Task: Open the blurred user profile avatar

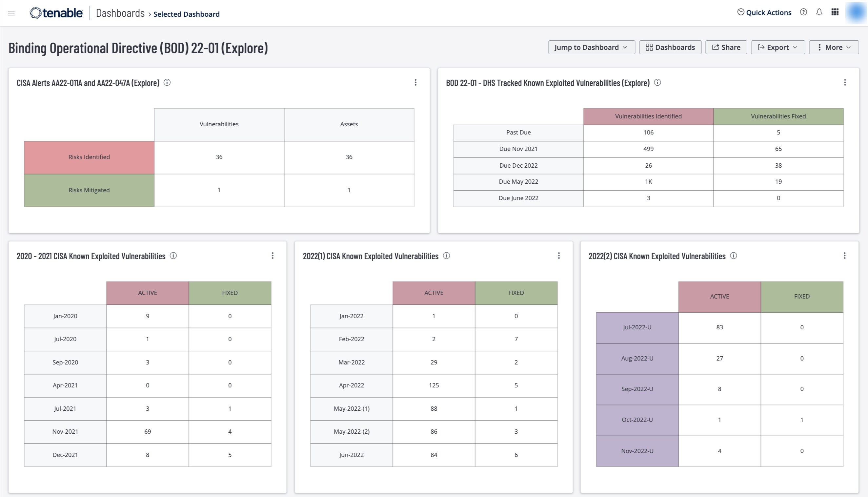Action: (857, 12)
